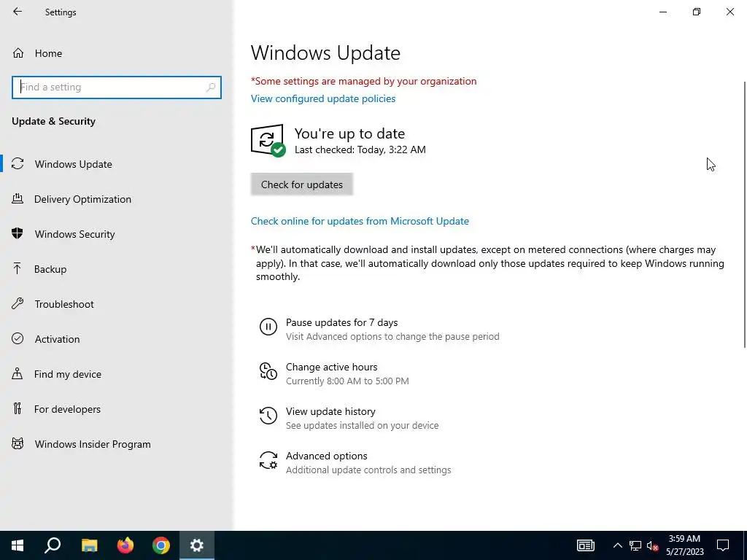Check online for updates from Microsoft Update
747x560 pixels.
click(360, 221)
